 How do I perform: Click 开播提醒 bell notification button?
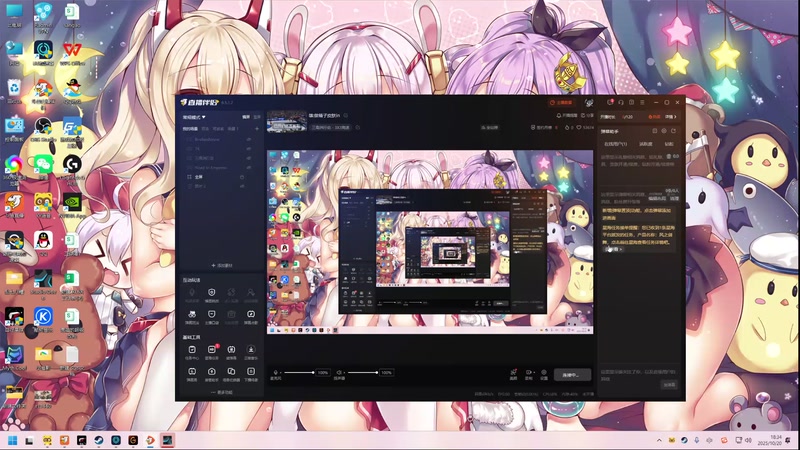[x=567, y=116]
